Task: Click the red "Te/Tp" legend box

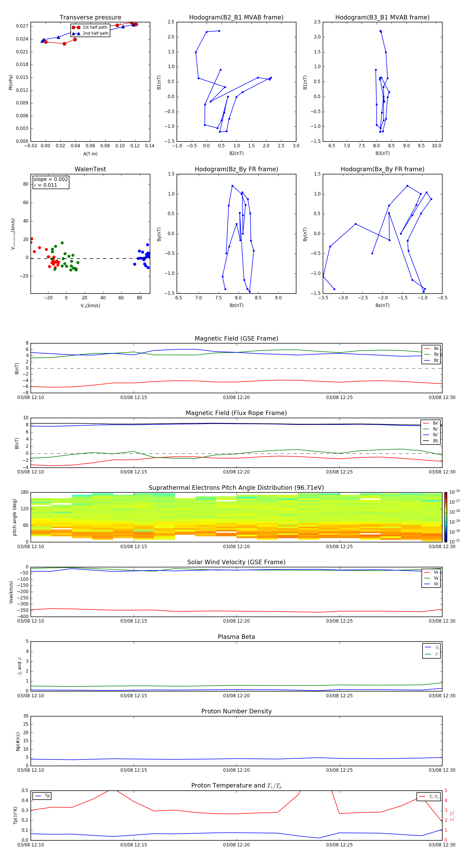Action: click(429, 796)
